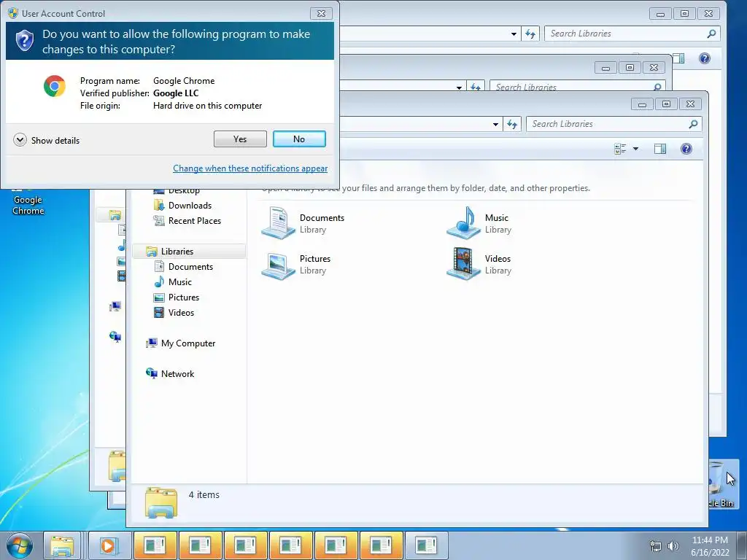Select the Google Chrome desktop shortcut label

click(28, 205)
